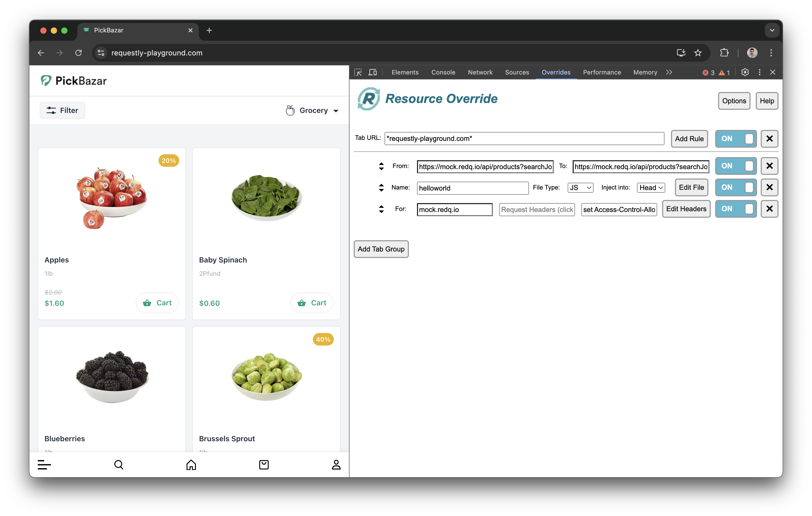Click the user profile icon in bottom bar
Screen dimensions: 812x516
click(336, 465)
